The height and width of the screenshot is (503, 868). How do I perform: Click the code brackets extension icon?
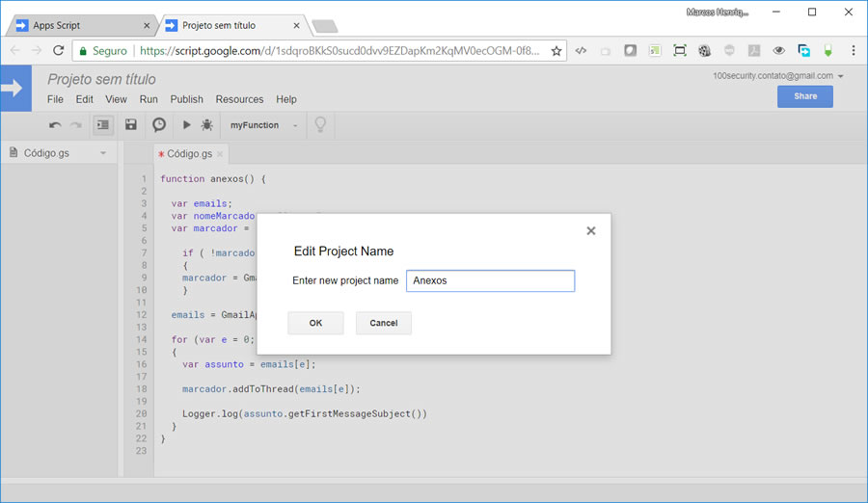click(581, 51)
